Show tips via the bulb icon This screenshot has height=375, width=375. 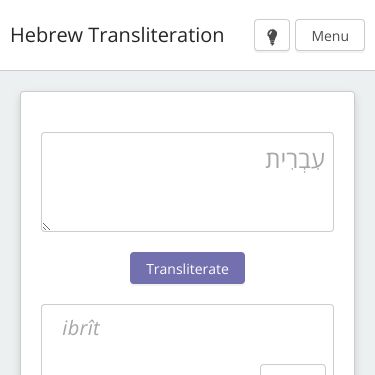[272, 35]
